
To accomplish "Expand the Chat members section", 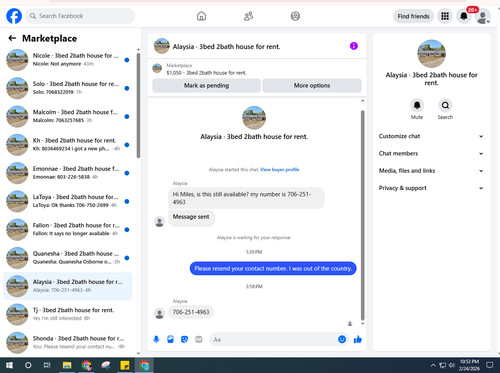I will pyautogui.click(x=431, y=153).
